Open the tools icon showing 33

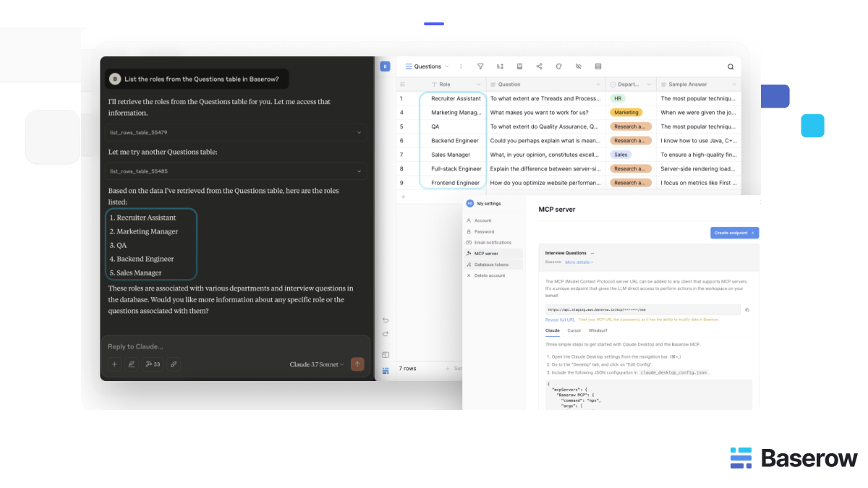coord(153,364)
